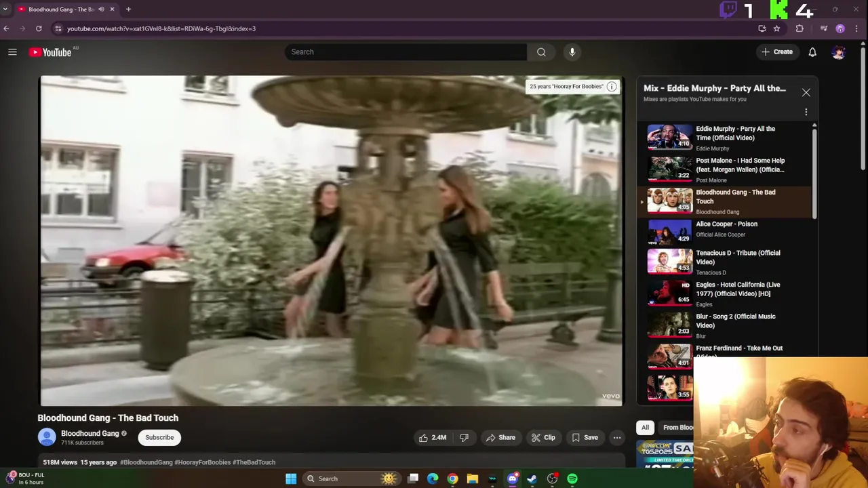868x488 pixels.
Task: Open Google Chrome from the taskbar
Action: tap(452, 479)
